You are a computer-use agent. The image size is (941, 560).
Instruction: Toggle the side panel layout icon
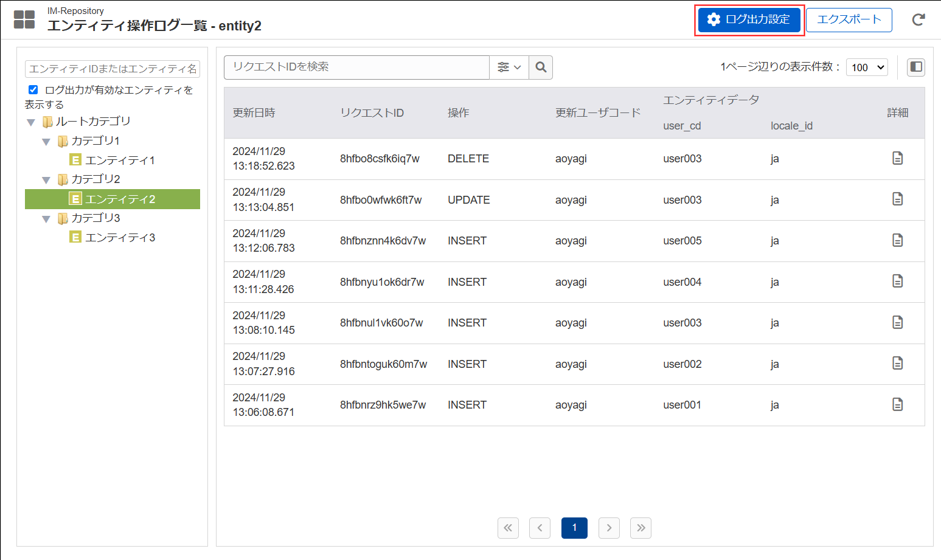915,67
